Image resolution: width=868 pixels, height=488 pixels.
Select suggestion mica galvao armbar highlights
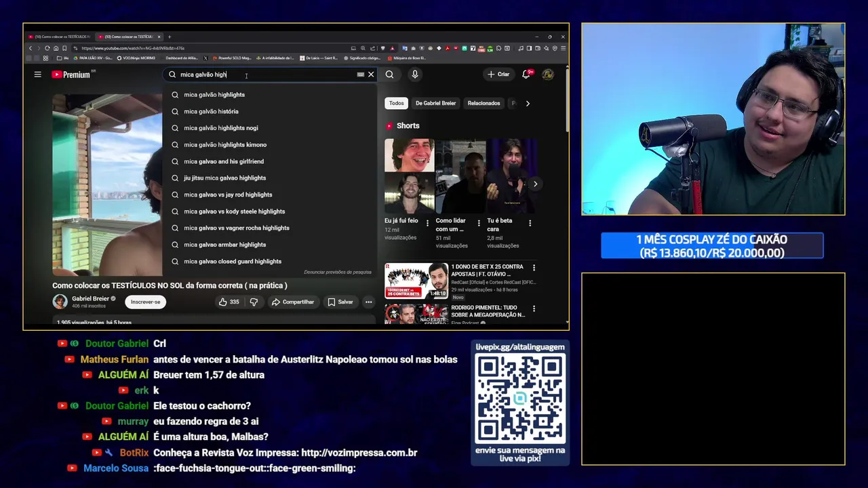tap(269, 245)
